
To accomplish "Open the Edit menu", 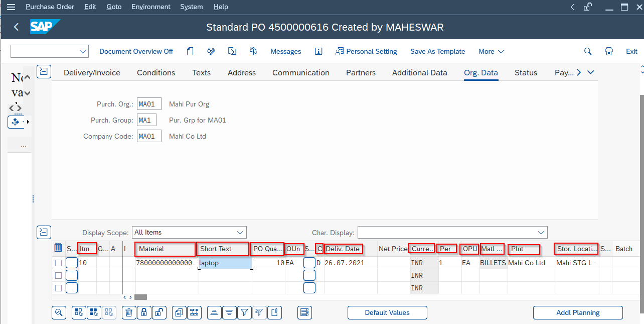I will coord(90,7).
